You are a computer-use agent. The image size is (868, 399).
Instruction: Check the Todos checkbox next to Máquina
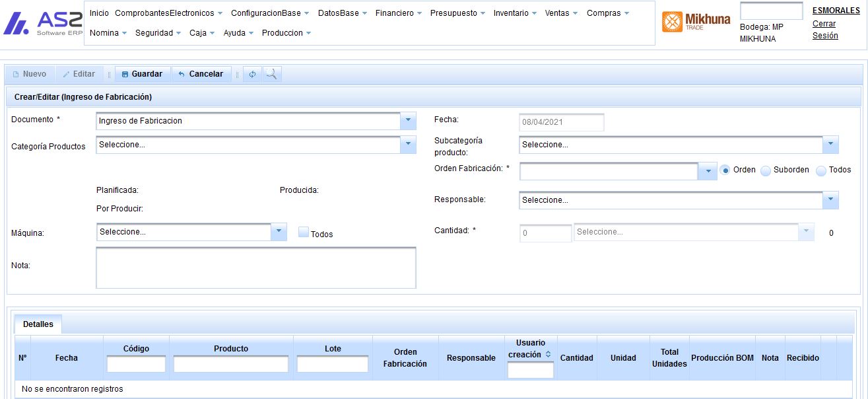(x=303, y=232)
